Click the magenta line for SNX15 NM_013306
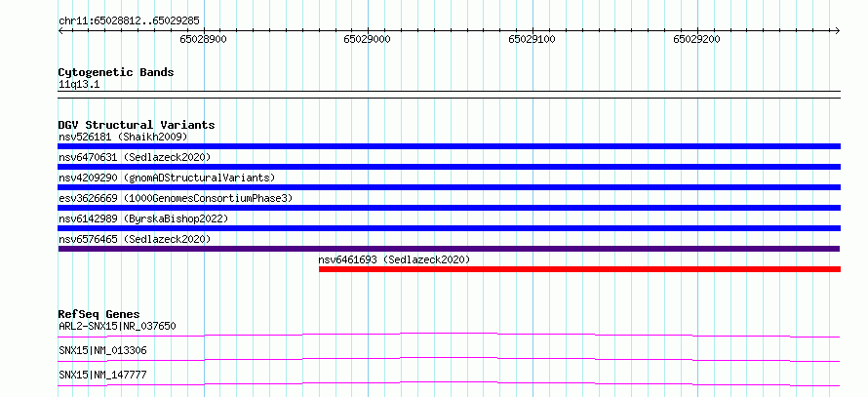 click(449, 359)
